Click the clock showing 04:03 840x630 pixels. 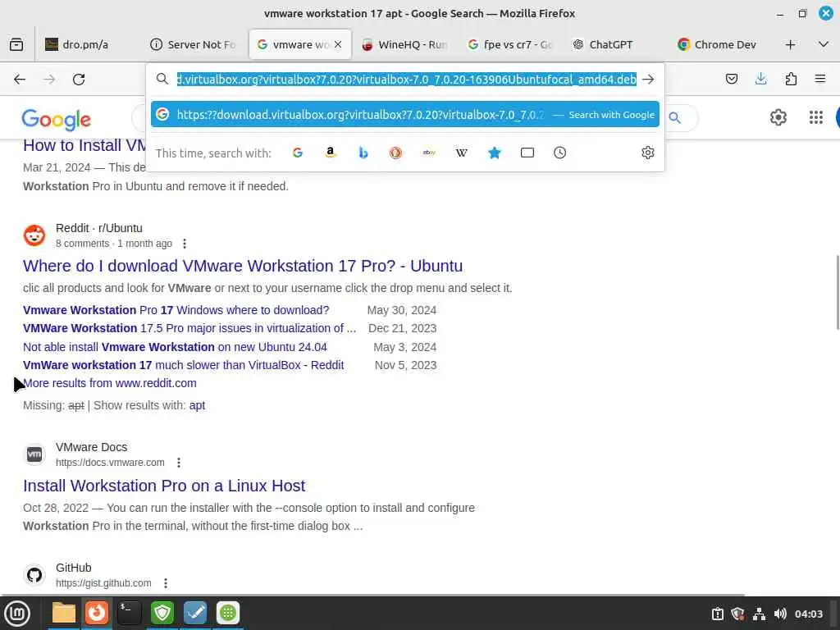pos(808,614)
